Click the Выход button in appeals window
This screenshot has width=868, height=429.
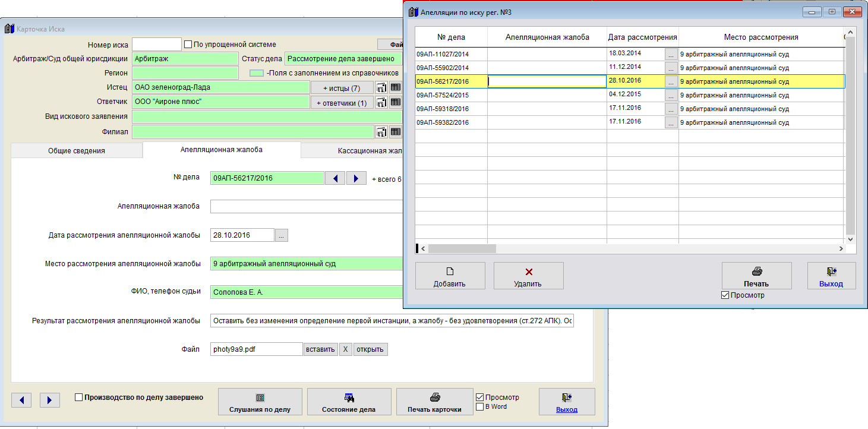831,276
